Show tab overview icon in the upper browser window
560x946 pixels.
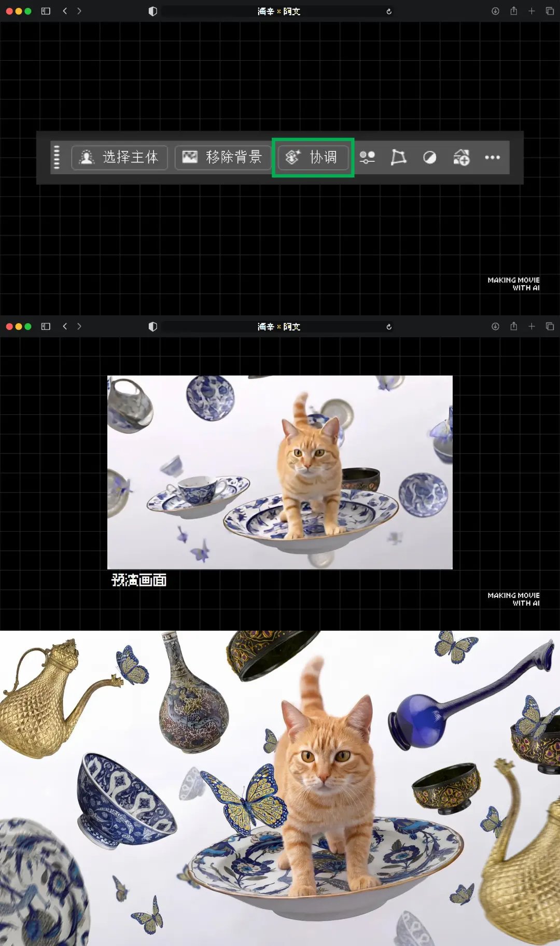tap(550, 11)
